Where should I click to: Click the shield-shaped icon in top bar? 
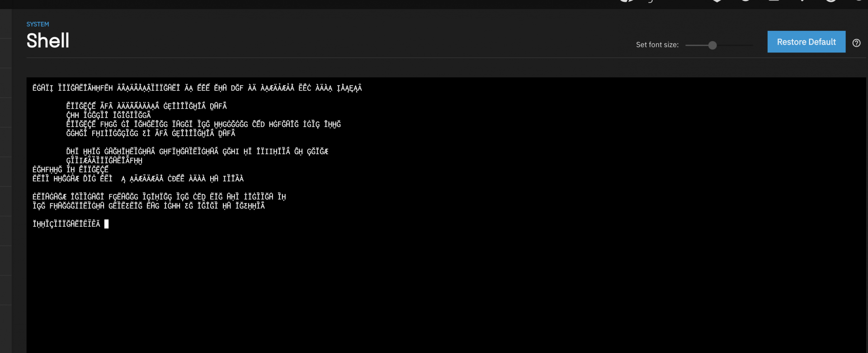coord(717,1)
